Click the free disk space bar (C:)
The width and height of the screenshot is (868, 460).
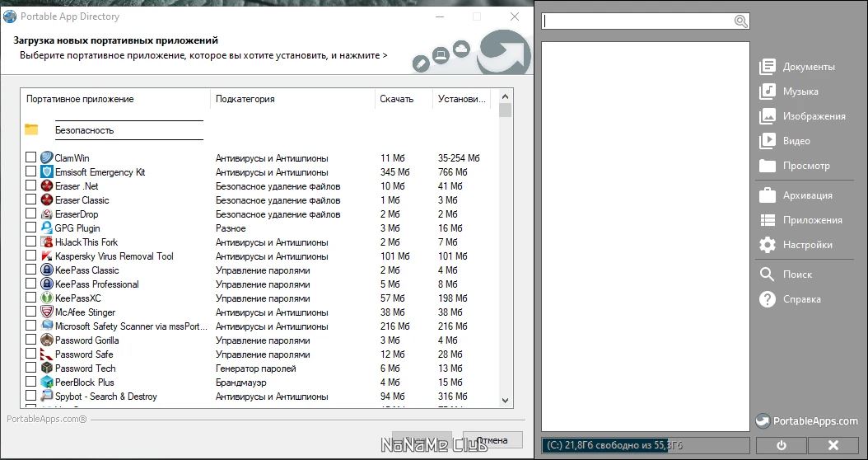click(646, 446)
